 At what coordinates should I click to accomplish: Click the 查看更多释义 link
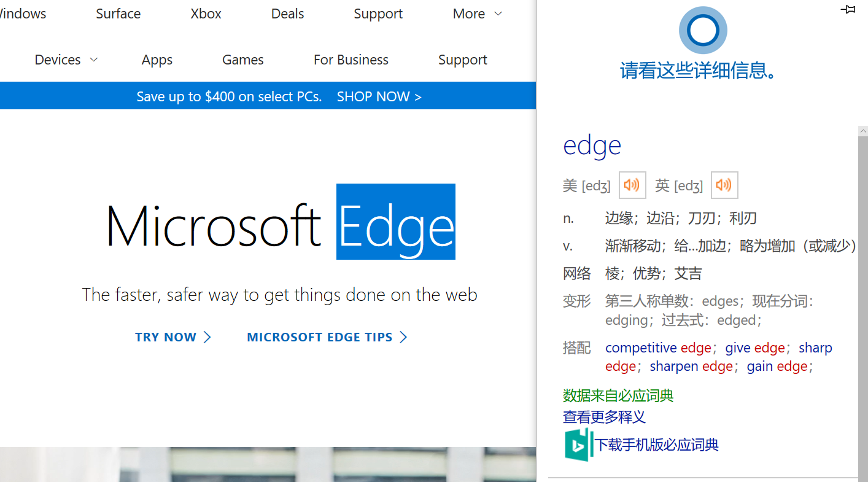pos(604,417)
